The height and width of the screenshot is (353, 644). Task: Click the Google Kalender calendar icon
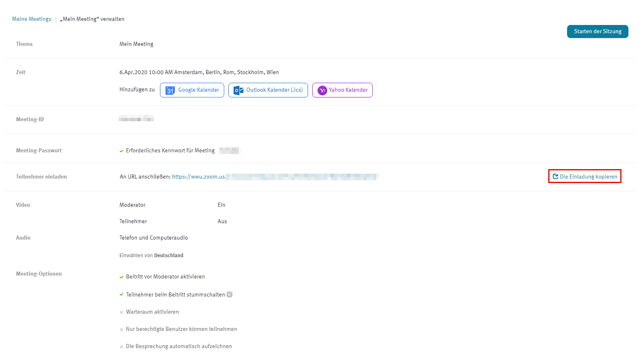[x=170, y=90]
